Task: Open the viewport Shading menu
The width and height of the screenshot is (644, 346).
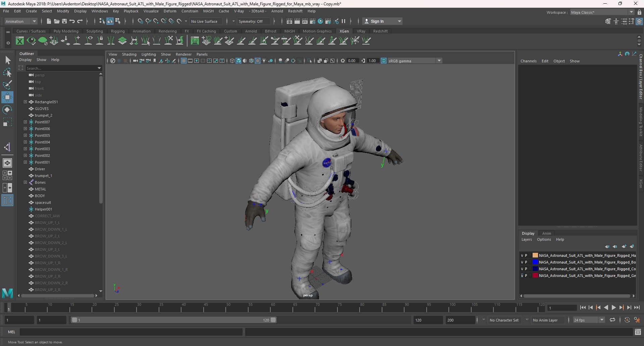Action: [129, 54]
